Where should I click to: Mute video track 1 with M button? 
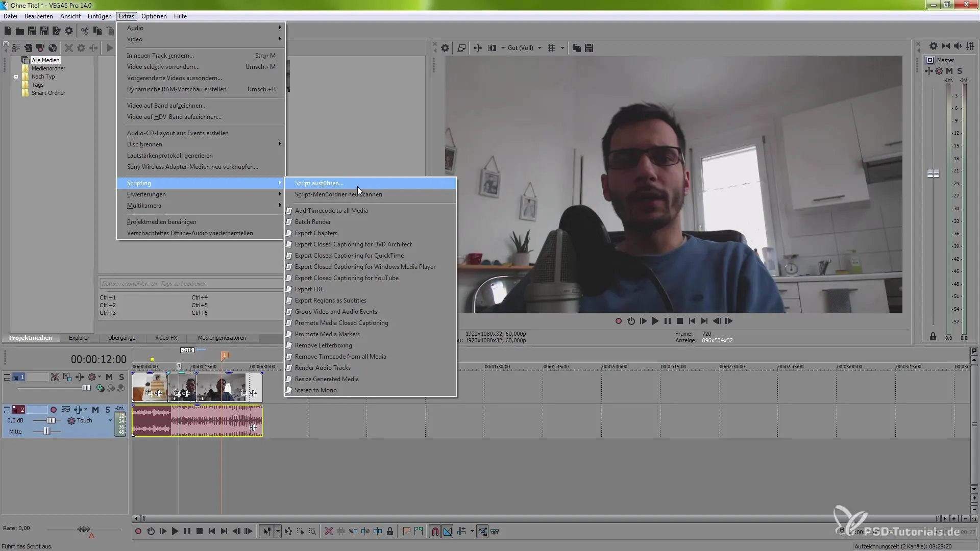click(x=109, y=377)
